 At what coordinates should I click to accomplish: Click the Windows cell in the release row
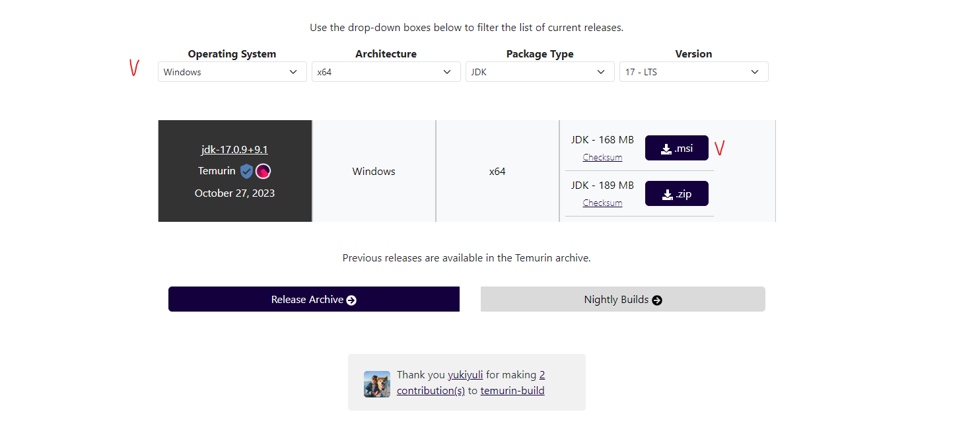tap(374, 171)
